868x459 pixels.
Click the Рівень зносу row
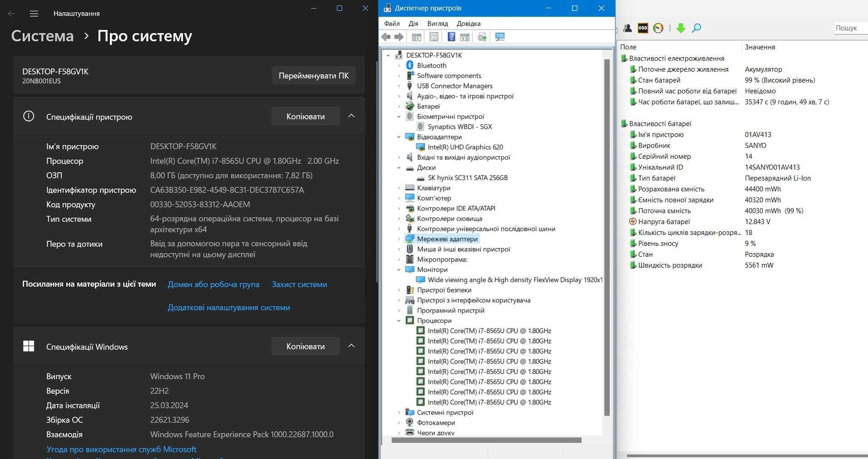coord(743,244)
